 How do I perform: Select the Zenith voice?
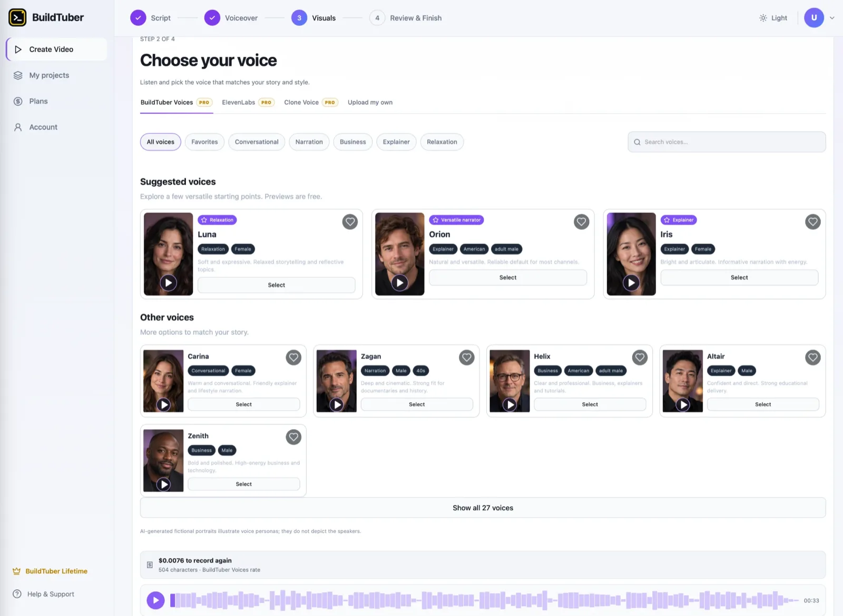coord(244,484)
